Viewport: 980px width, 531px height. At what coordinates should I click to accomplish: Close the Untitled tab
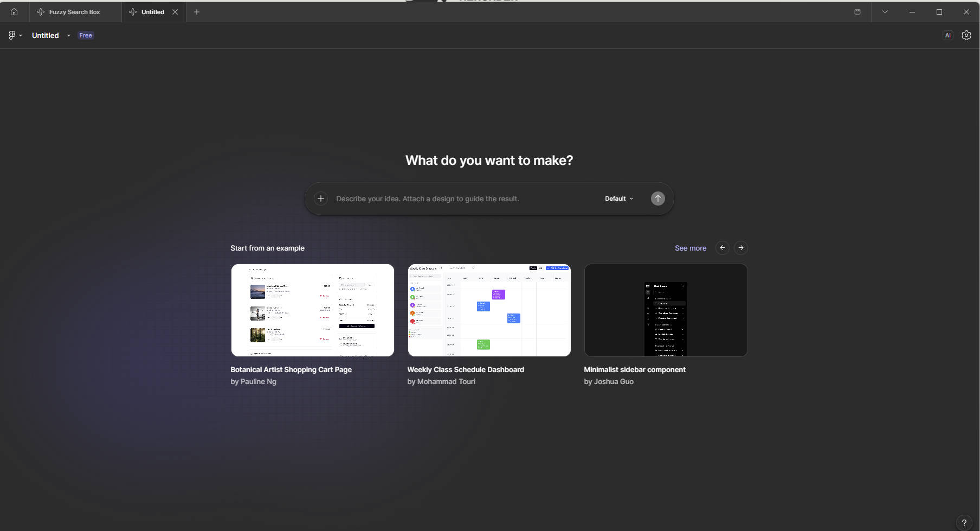(x=175, y=12)
